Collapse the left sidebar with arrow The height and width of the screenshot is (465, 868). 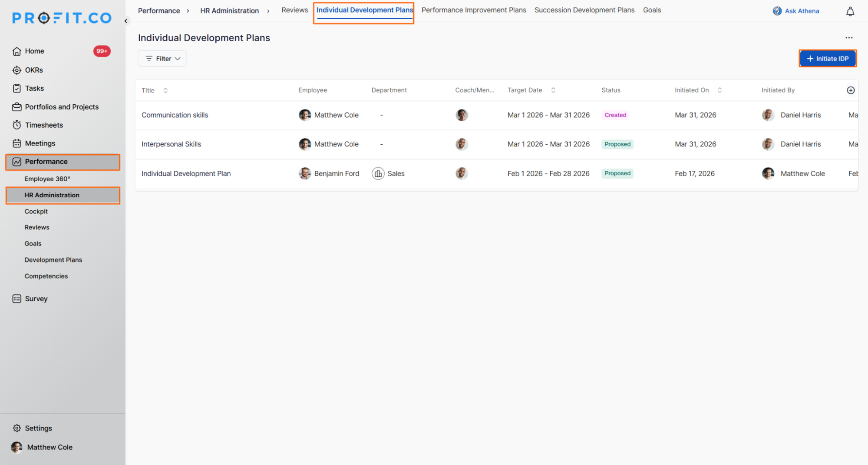126,21
